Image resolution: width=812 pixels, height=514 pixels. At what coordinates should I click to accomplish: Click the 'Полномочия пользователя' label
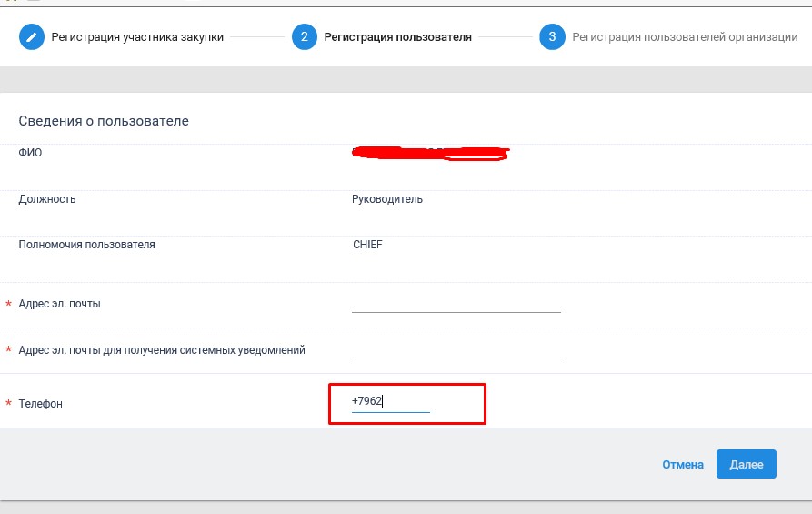(86, 245)
